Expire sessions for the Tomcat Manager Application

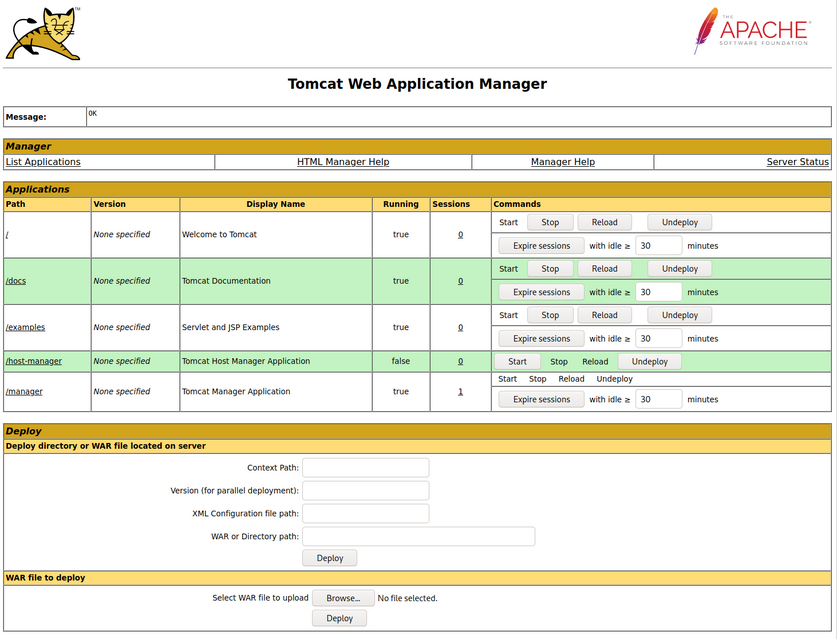tap(540, 398)
